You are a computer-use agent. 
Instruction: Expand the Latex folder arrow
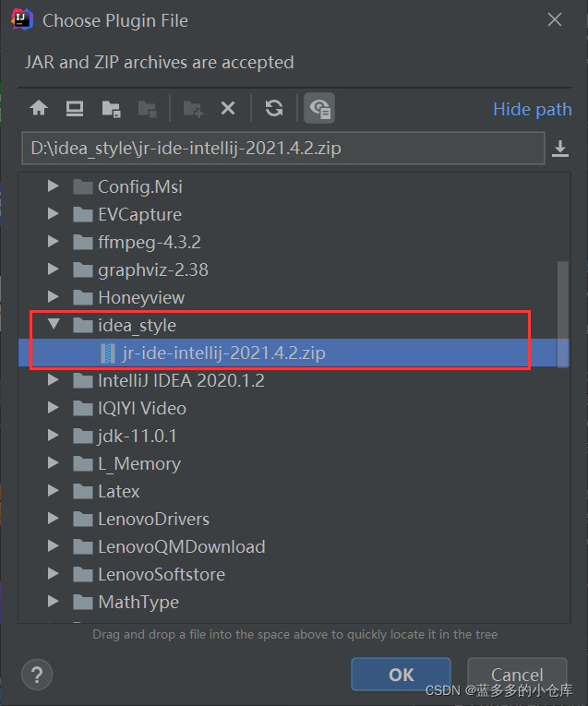point(54,491)
